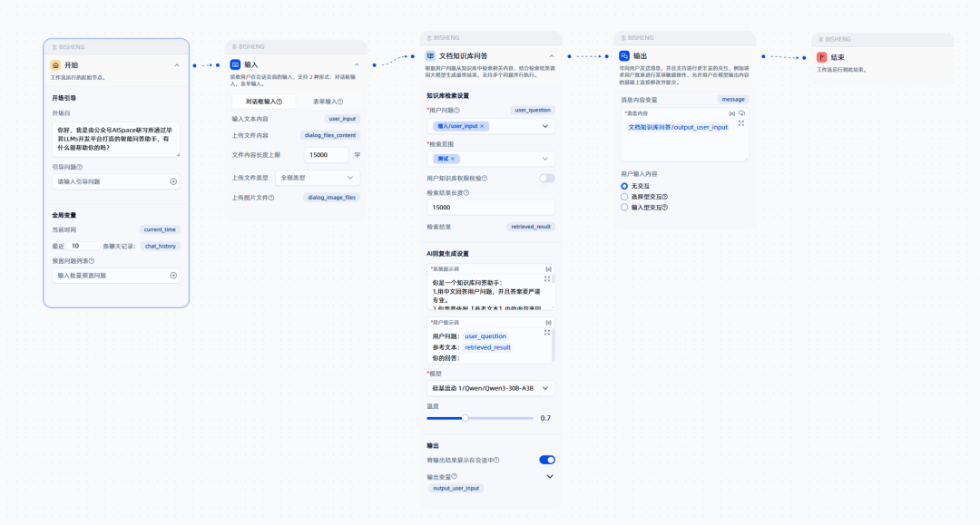Image resolution: width=980 pixels, height=525 pixels.
Task: Switch to the 表单输入 tab
Action: pyautogui.click(x=328, y=102)
